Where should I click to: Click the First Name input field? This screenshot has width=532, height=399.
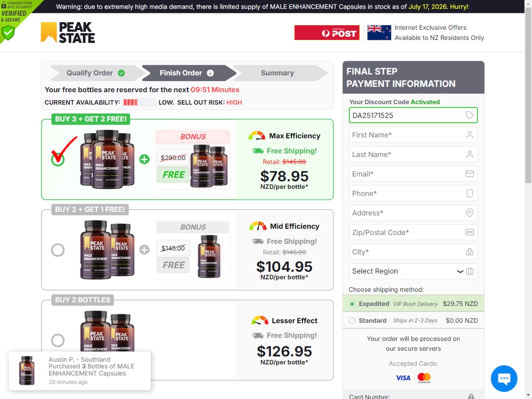[x=413, y=135]
